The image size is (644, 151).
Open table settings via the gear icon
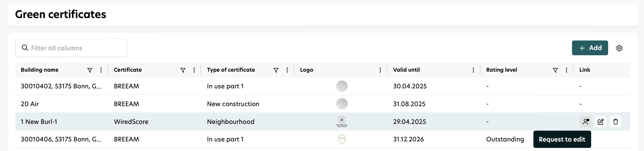(x=619, y=48)
